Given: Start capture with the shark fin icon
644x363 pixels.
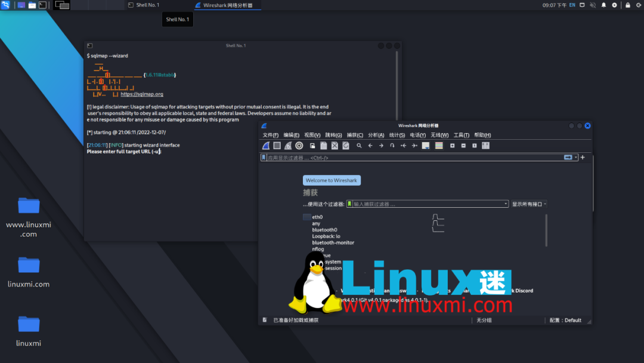Looking at the screenshot, I should pyautogui.click(x=266, y=146).
